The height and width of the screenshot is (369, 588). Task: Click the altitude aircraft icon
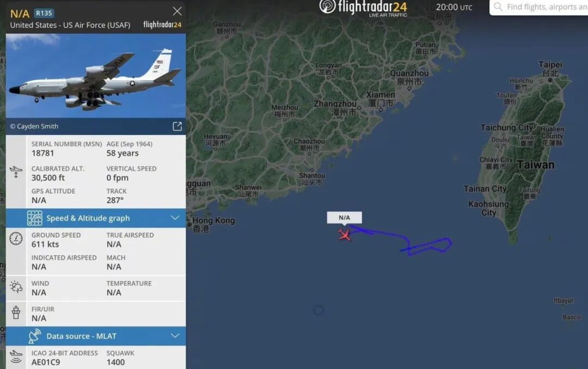point(16,172)
